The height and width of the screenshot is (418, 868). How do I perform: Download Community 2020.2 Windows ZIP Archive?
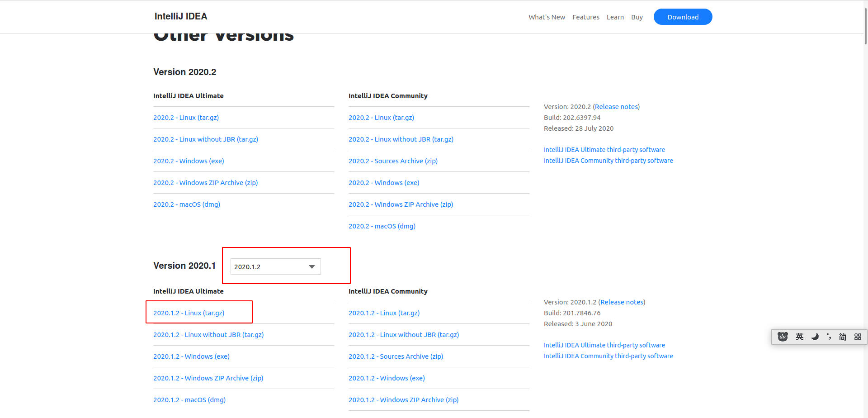pyautogui.click(x=401, y=204)
